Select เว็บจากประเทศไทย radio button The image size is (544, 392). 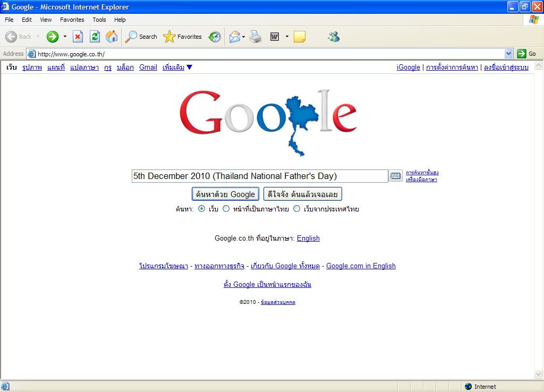(x=296, y=209)
